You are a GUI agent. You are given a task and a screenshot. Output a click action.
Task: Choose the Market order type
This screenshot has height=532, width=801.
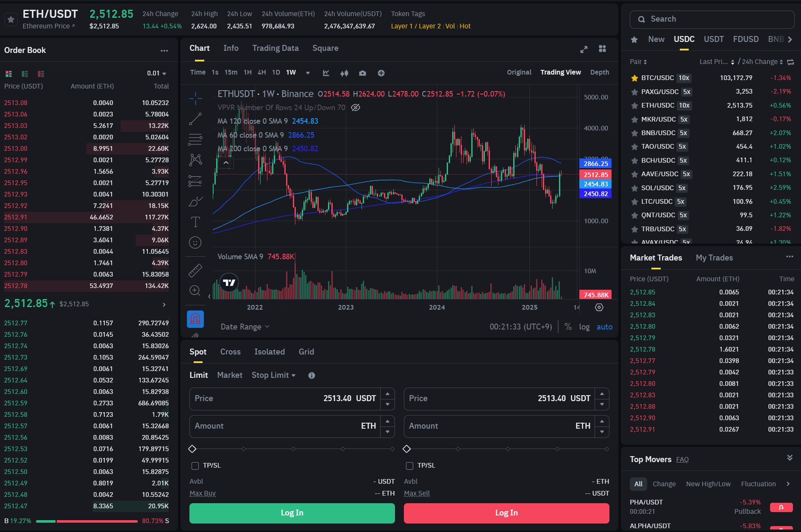point(230,375)
